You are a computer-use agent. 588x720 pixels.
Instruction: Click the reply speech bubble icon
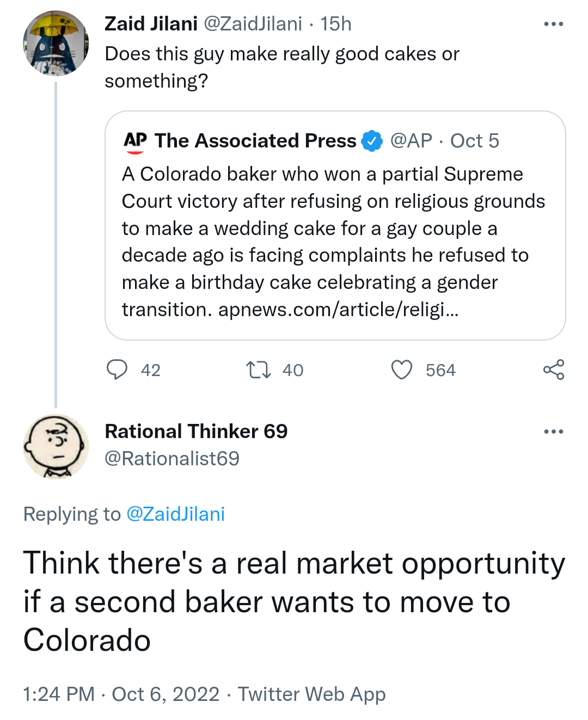(x=117, y=370)
